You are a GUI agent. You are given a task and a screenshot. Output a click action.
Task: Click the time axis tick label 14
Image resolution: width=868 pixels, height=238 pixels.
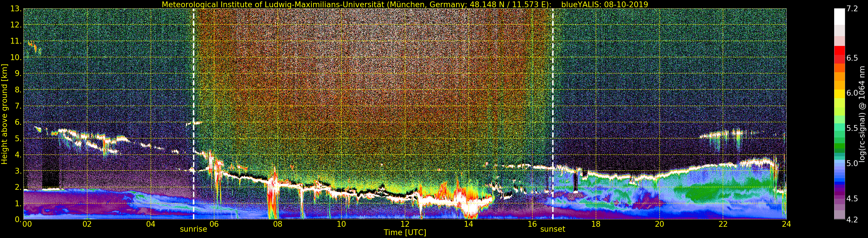pyautogui.click(x=468, y=224)
